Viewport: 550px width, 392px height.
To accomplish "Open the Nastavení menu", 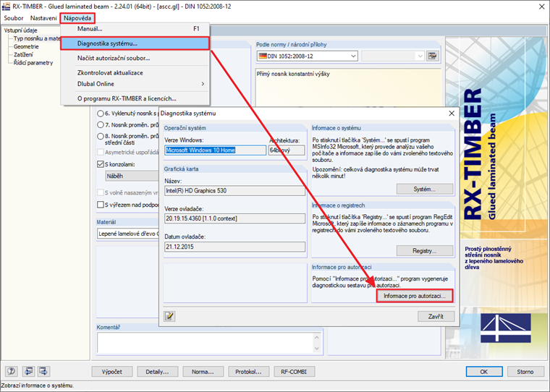I will [x=43, y=18].
